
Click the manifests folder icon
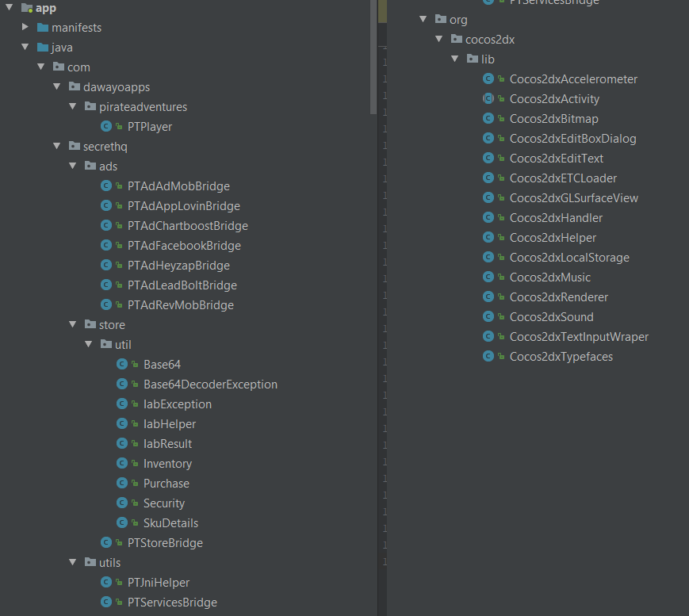pos(43,28)
